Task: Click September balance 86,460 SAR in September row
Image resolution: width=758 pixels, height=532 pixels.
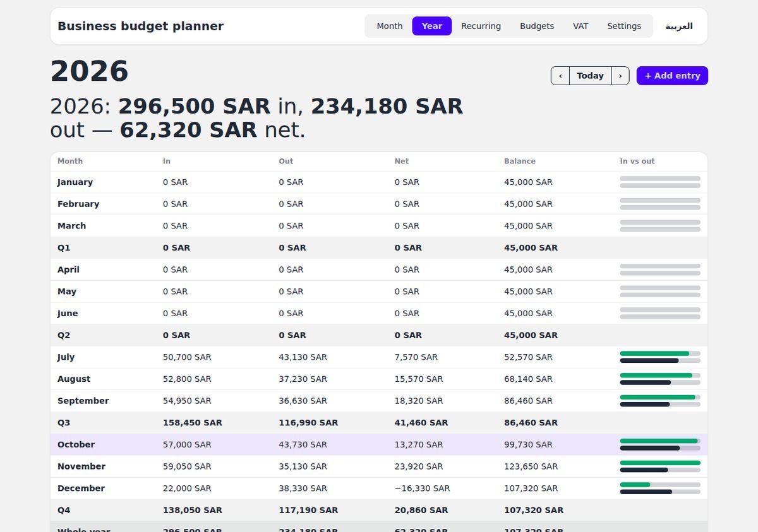Action: [x=528, y=401]
